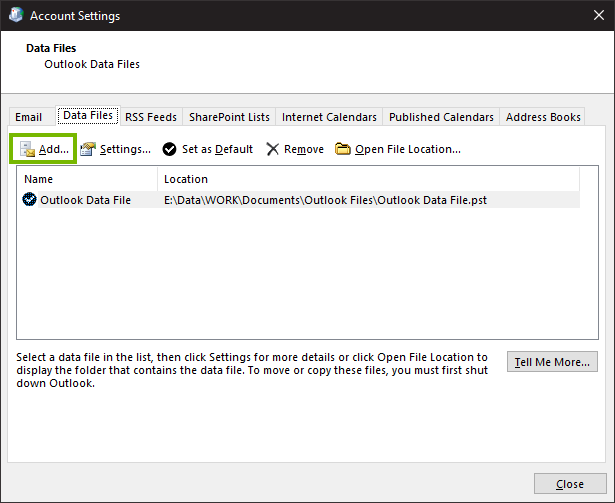Click the Location column header
The image size is (615, 503).
point(369,179)
